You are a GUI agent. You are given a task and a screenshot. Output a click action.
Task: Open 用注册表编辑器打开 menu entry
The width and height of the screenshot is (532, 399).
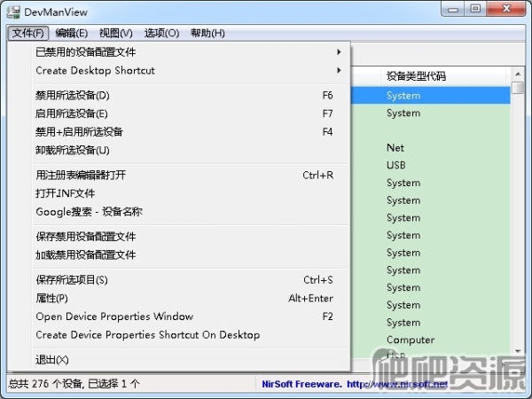click(x=81, y=176)
